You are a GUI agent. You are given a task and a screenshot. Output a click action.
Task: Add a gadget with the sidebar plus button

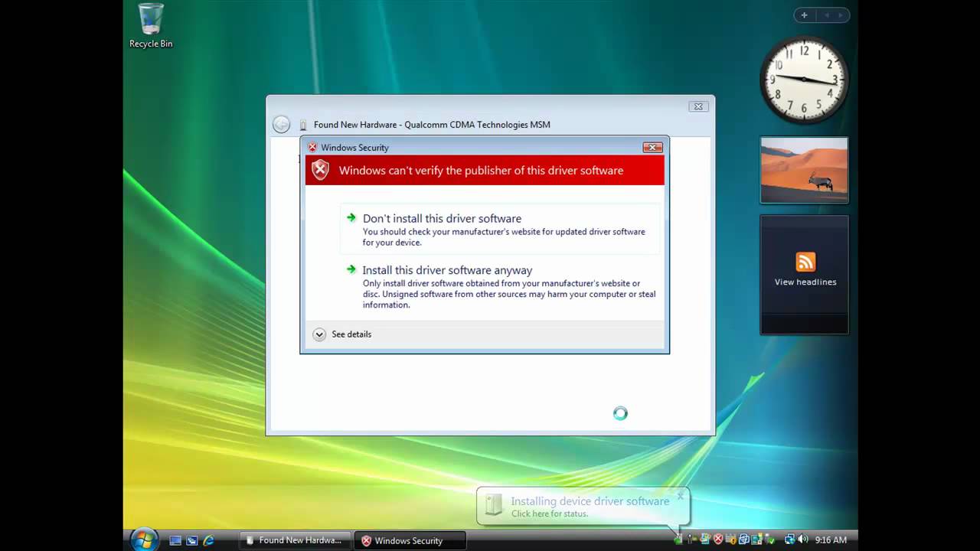click(x=804, y=15)
